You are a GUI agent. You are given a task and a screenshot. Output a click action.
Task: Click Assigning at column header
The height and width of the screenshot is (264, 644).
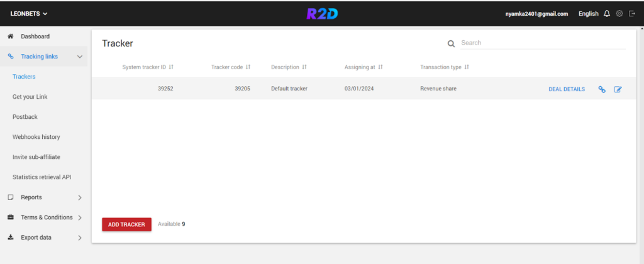click(360, 67)
